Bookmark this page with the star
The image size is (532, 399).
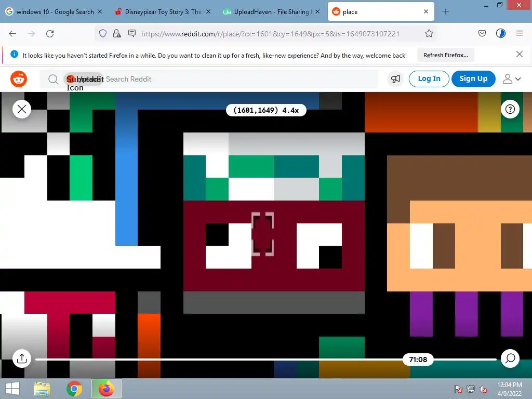pyautogui.click(x=429, y=33)
